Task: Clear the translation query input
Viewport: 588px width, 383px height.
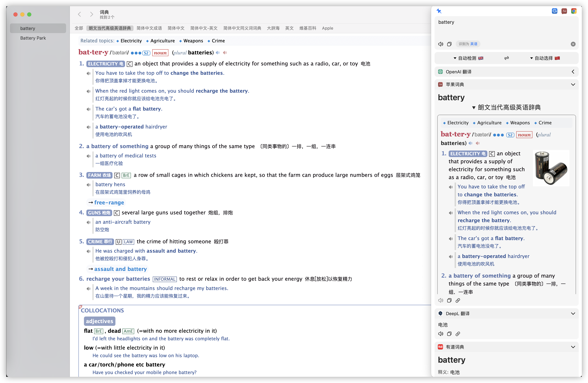Action: [x=573, y=44]
